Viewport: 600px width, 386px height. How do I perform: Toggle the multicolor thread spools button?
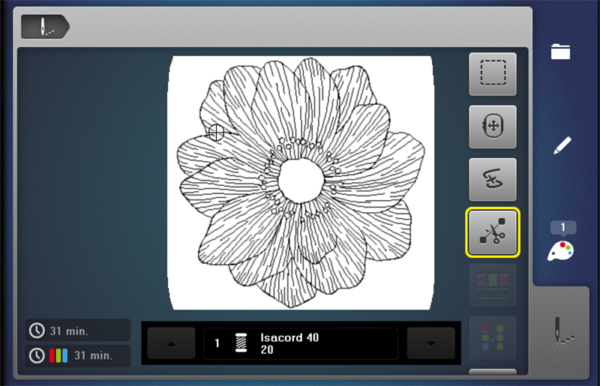pyautogui.click(x=493, y=285)
